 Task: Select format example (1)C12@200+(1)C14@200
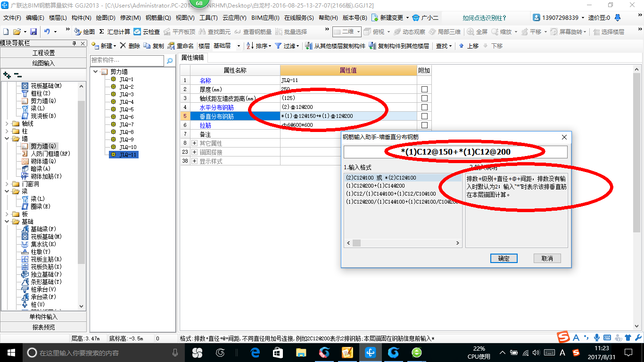click(375, 186)
